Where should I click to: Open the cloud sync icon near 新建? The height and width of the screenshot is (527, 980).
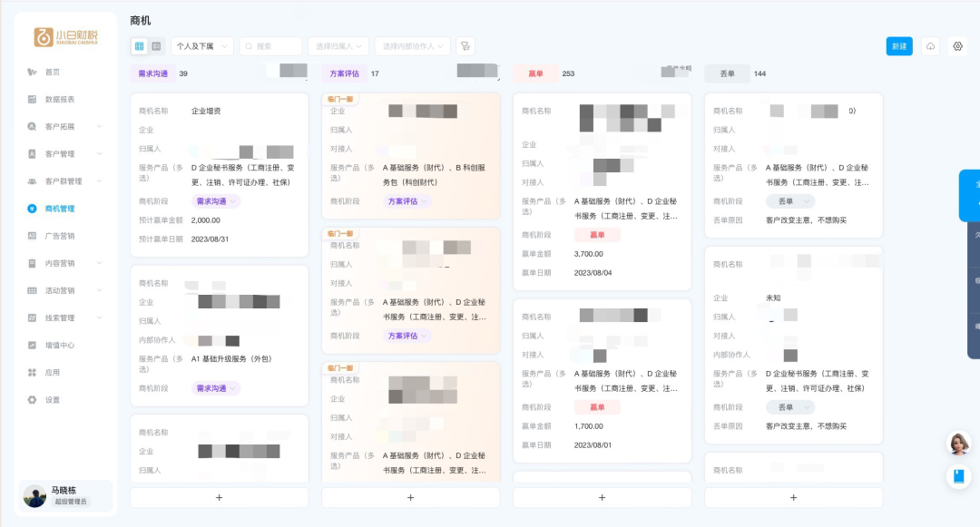click(x=930, y=45)
